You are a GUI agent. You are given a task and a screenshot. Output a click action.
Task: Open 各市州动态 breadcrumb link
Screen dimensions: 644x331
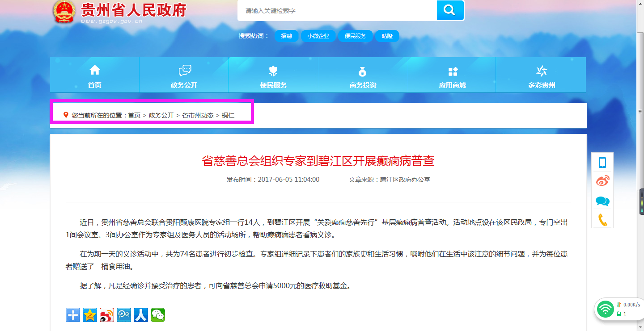(x=197, y=115)
